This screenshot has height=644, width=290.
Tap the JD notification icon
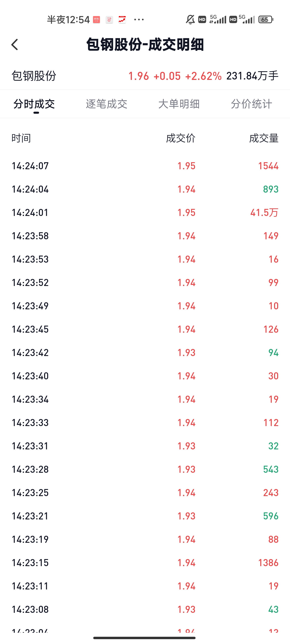point(96,20)
